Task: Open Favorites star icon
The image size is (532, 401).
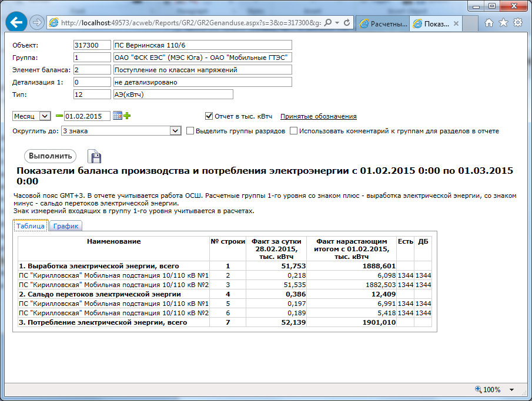Action: pyautogui.click(x=503, y=23)
